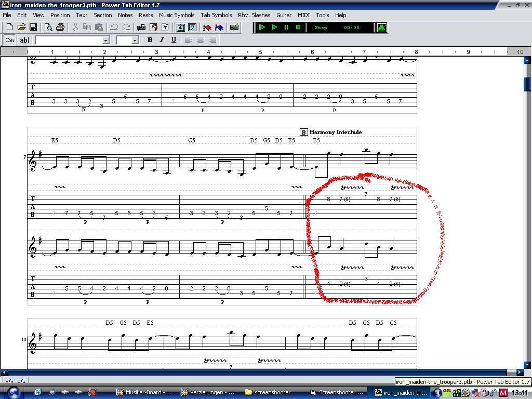Screen dimensions: 532x399
Task: Click the 'B' rehearsal sign box
Action: click(303, 132)
